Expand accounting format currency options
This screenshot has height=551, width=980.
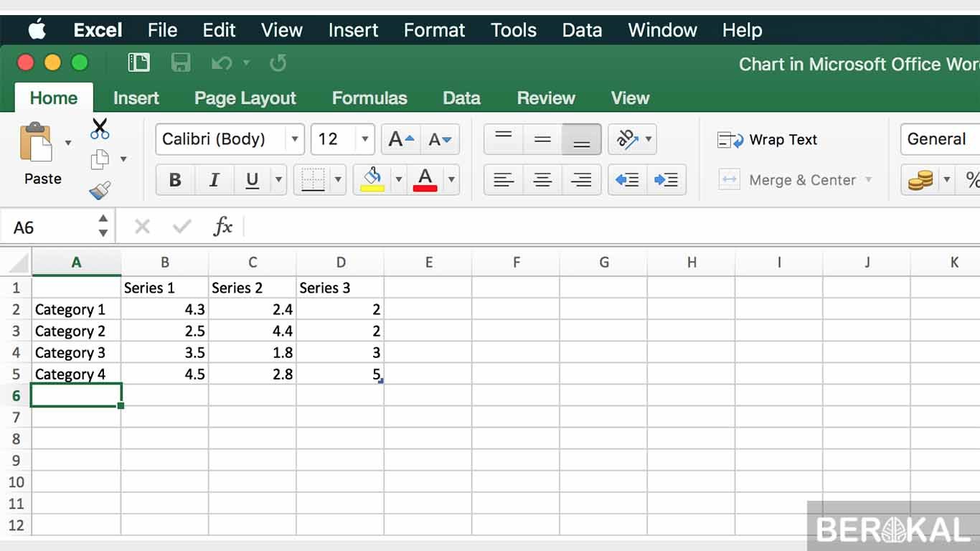coord(947,180)
